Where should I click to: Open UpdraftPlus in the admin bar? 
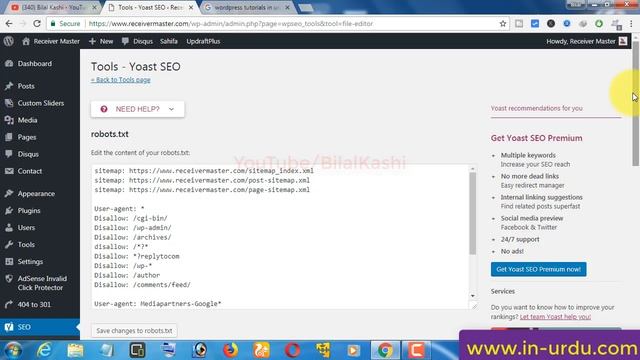pos(203,41)
